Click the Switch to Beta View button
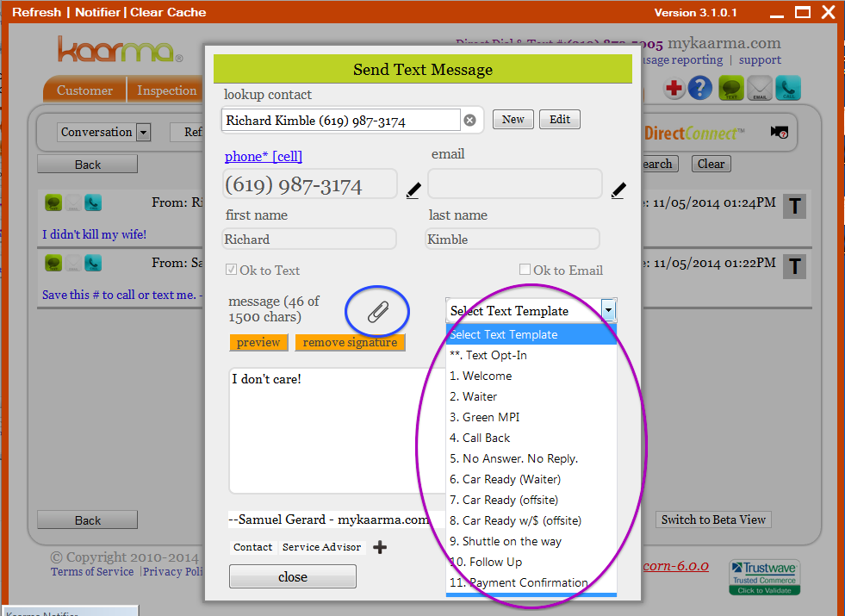 point(713,520)
